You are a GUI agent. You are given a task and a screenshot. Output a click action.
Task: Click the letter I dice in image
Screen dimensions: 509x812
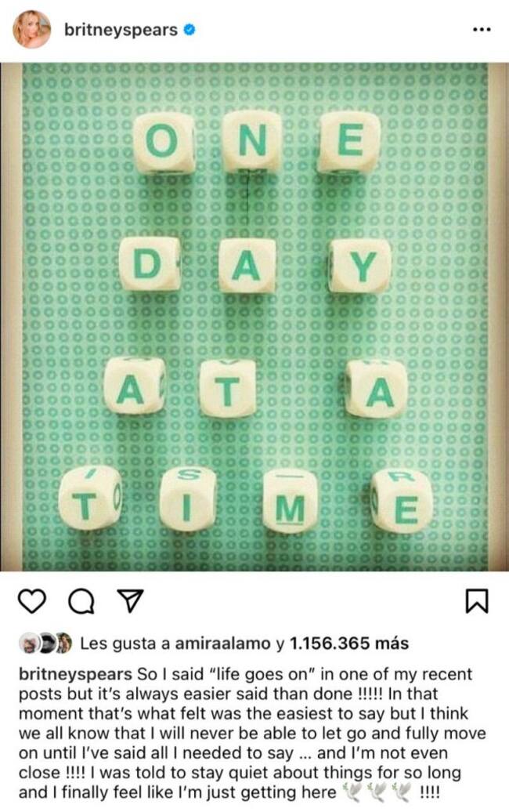coord(187,498)
